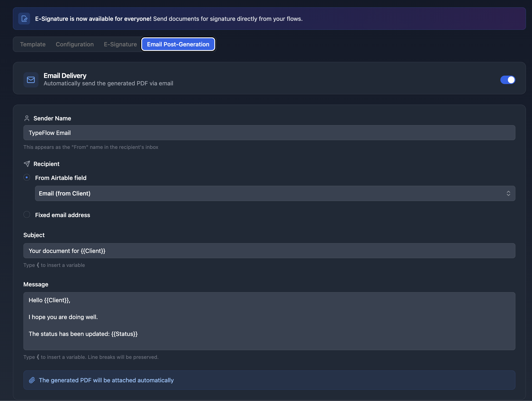Select the Email Post-Generation tab
Viewport: 532px width, 401px height.
coord(178,44)
